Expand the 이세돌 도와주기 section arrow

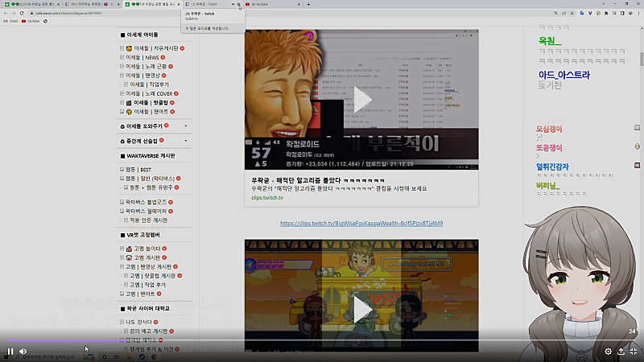pos(186,126)
